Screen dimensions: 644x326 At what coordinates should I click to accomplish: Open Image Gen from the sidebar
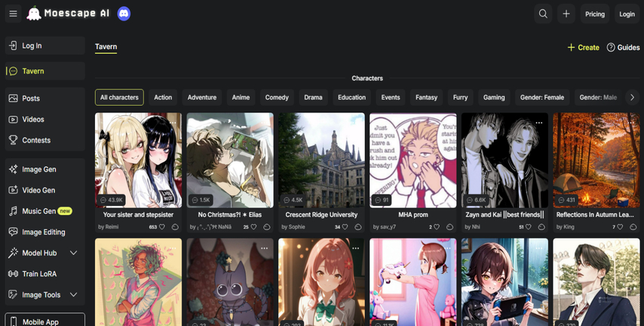tap(38, 170)
